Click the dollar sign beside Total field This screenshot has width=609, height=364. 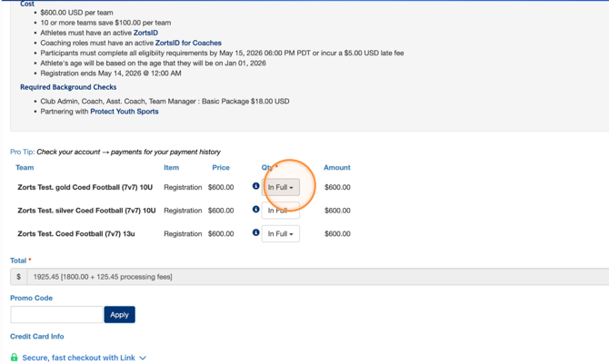click(x=18, y=277)
